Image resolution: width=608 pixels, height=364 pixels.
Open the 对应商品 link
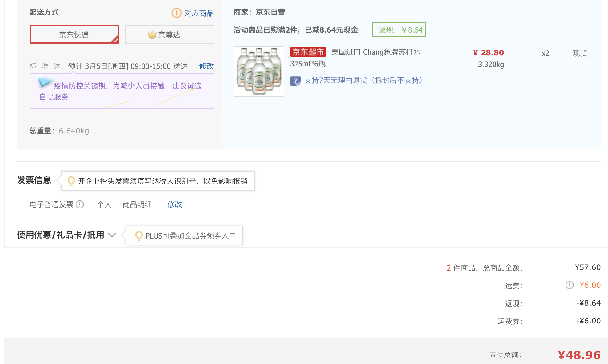[199, 13]
